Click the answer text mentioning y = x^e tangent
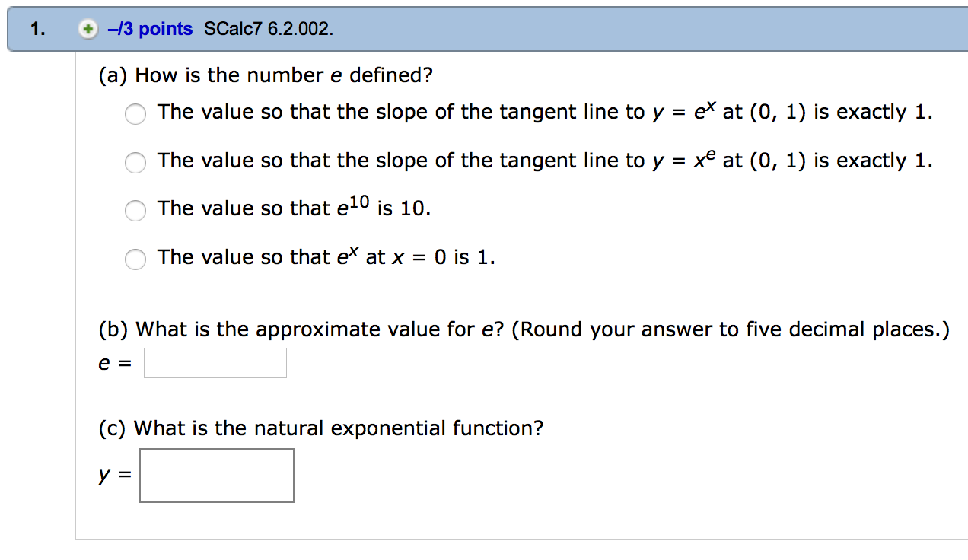The height and width of the screenshot is (560, 968). pyautogui.click(x=544, y=161)
